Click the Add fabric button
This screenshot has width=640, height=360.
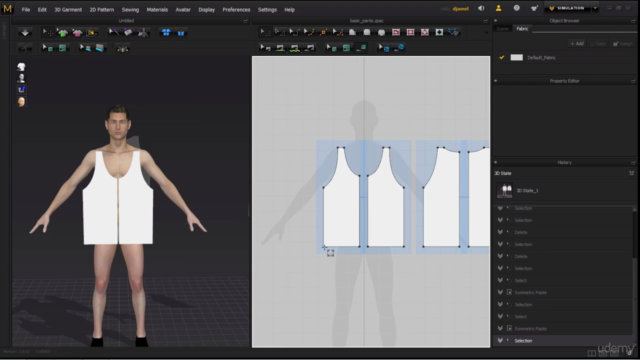point(577,43)
